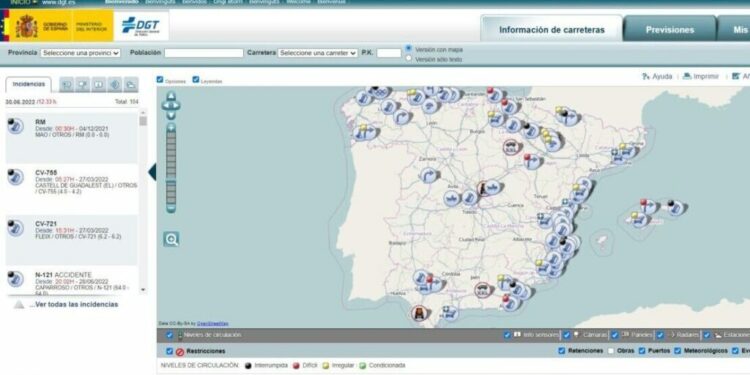This screenshot has height=375, width=750.
Task: Activate the magnifier zoom box tool
Action: click(x=171, y=239)
